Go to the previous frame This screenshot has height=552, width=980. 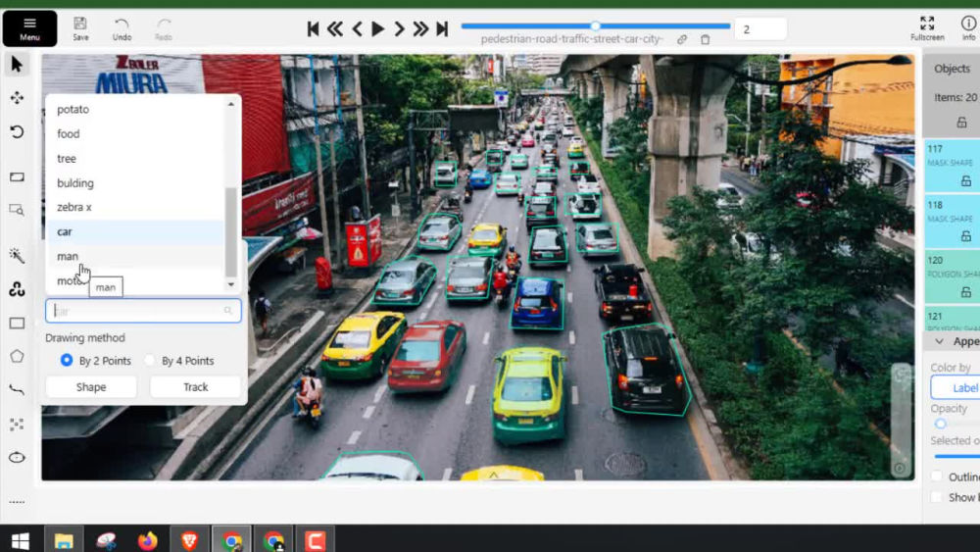coord(357,28)
